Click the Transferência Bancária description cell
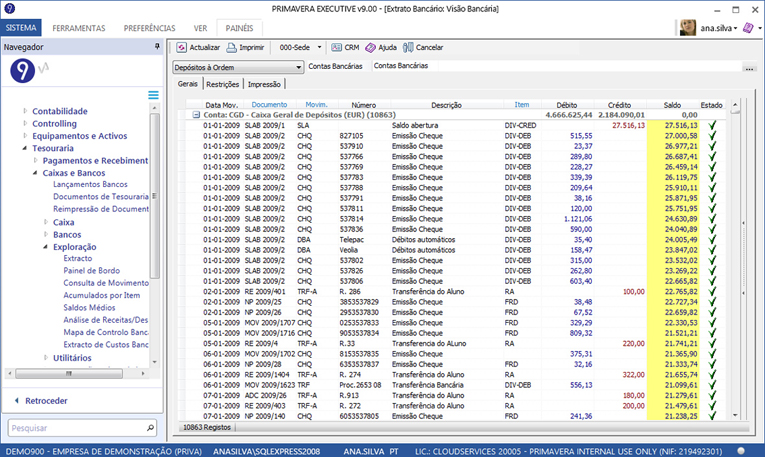The width and height of the screenshot is (765, 457). pos(428,385)
